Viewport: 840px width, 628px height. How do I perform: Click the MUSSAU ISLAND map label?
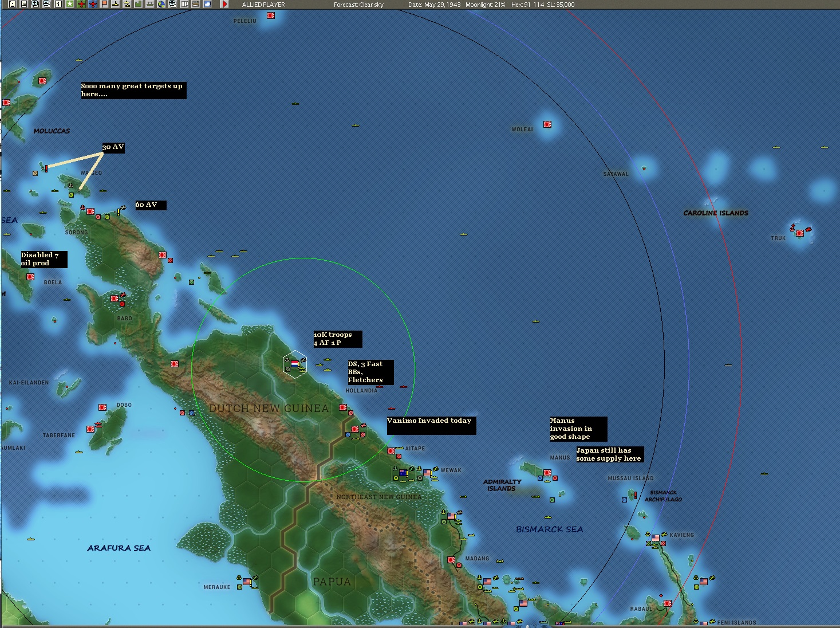click(x=630, y=478)
